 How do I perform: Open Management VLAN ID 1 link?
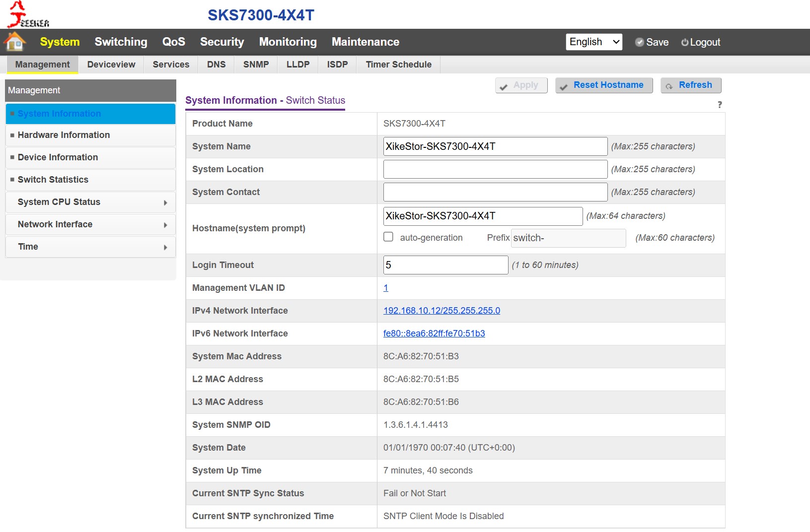[386, 288]
